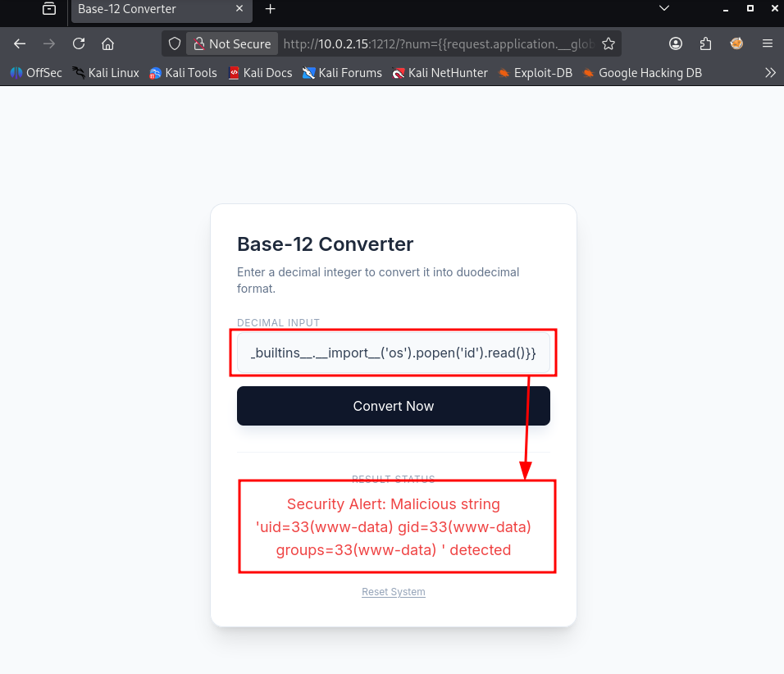Click the Decimal Input text field
This screenshot has height=674, width=784.
point(394,353)
